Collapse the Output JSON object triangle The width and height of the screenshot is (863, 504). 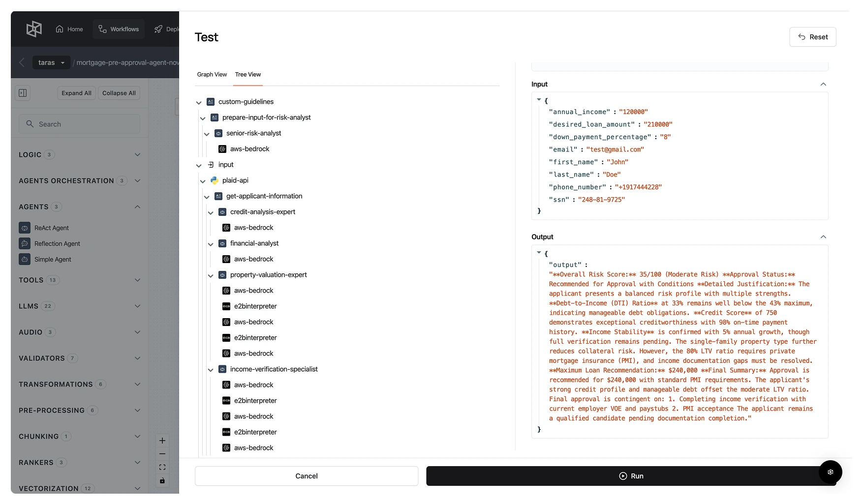[x=539, y=253]
